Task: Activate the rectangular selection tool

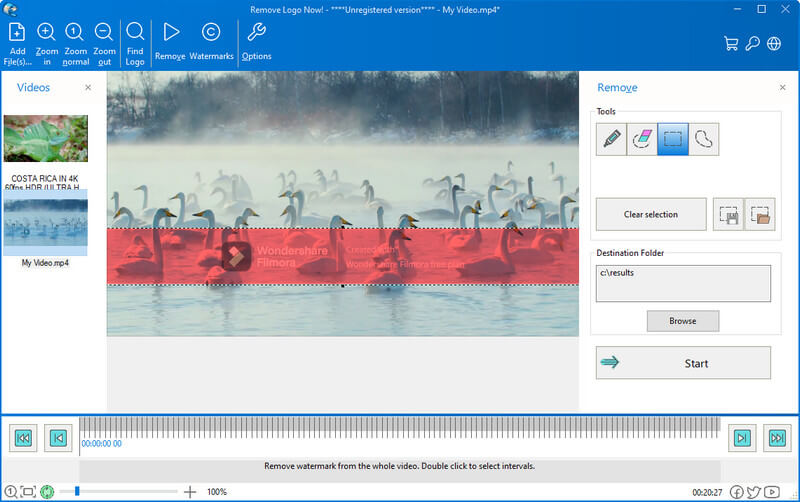Action: pos(672,140)
